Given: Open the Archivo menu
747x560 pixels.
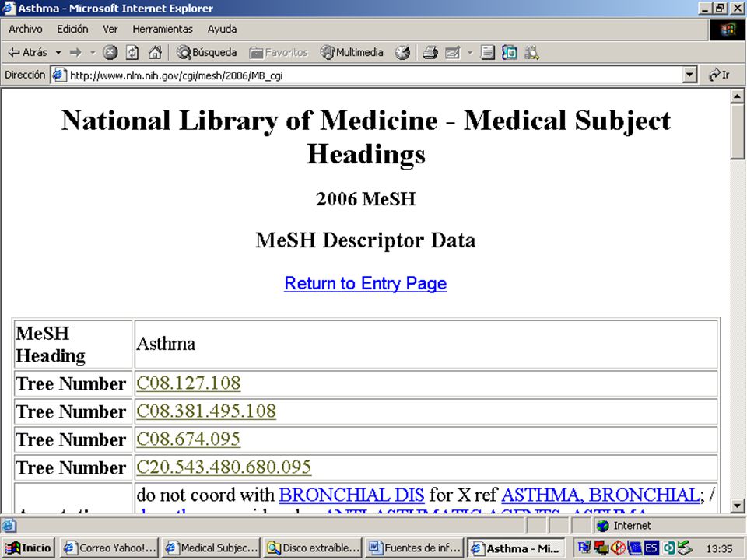Looking at the screenshot, I should click(x=25, y=29).
